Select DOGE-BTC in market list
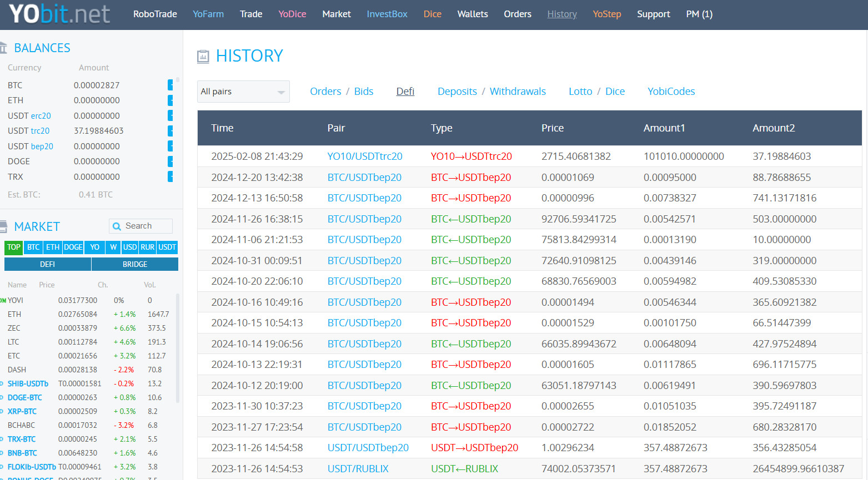The height and width of the screenshot is (480, 868). pos(24,398)
